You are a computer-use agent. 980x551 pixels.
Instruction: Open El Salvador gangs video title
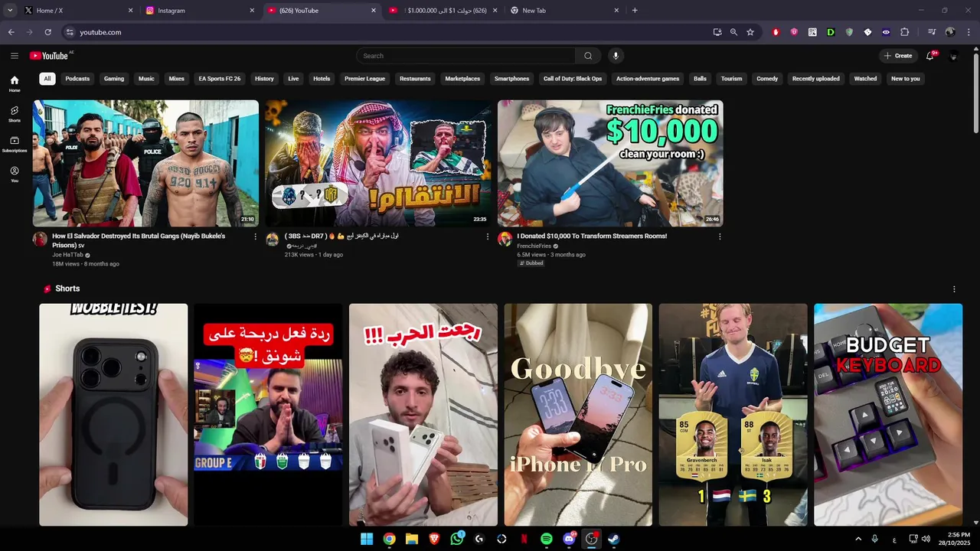point(139,240)
